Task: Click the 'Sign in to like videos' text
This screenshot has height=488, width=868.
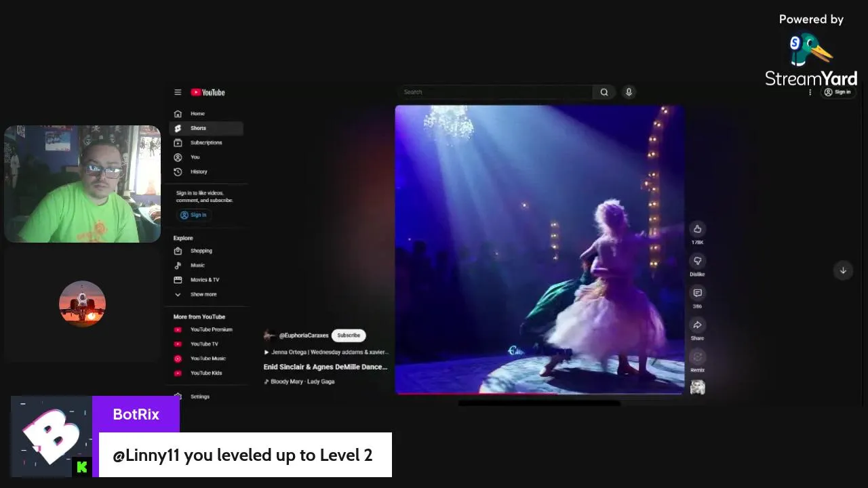Action: tap(205, 197)
